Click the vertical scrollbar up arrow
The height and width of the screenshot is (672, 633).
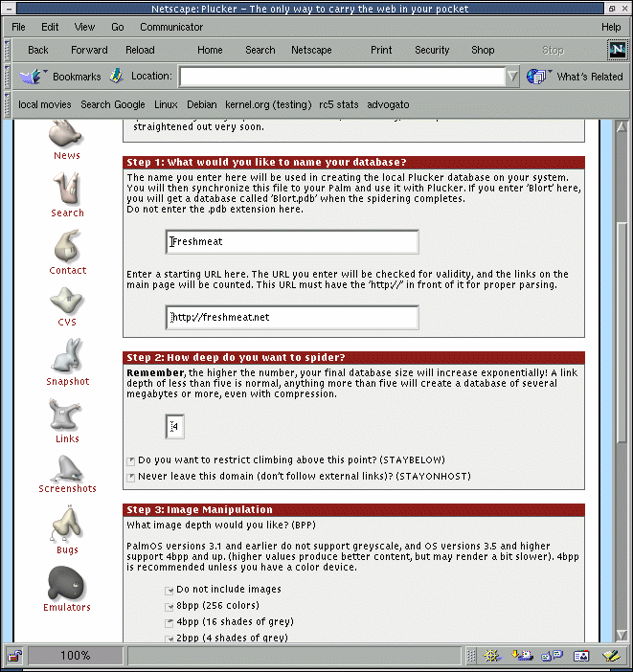click(x=622, y=127)
